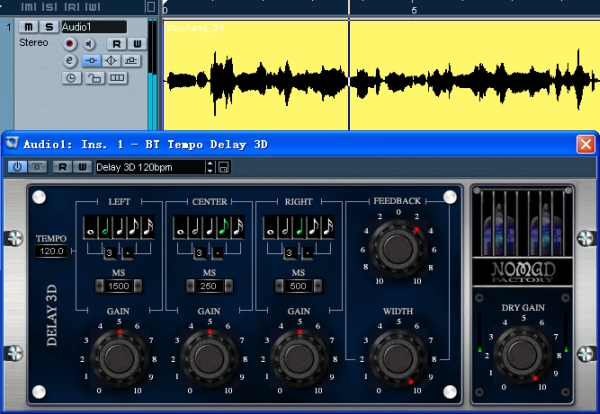The image size is (600, 414).
Task: Toggle dotted note button in RIGHT section
Action: coord(307,253)
